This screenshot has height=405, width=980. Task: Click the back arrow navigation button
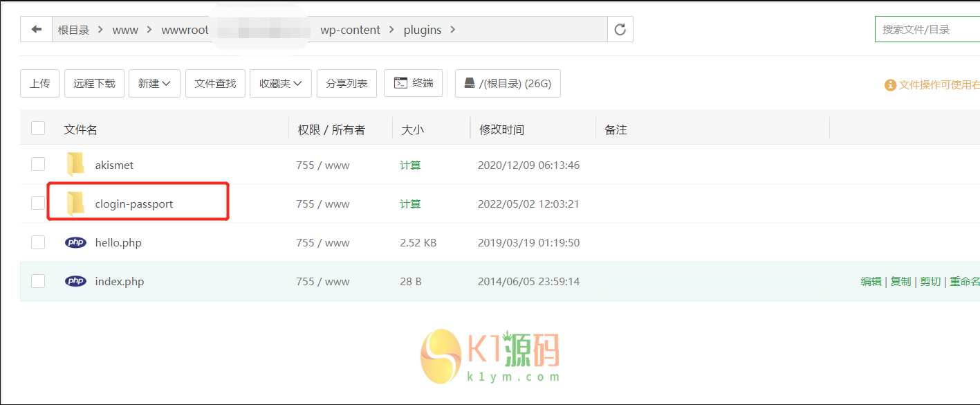[37, 30]
